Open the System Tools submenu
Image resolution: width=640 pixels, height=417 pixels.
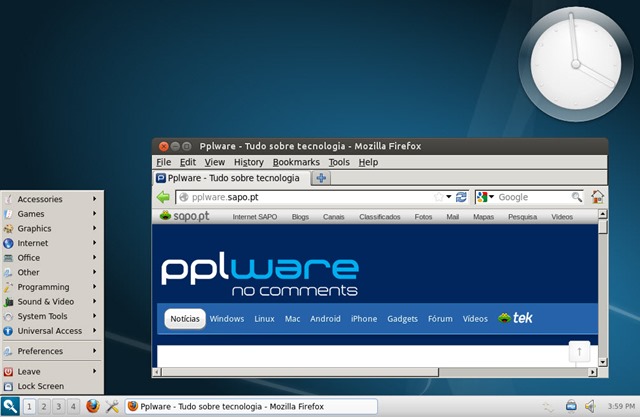tap(51, 316)
